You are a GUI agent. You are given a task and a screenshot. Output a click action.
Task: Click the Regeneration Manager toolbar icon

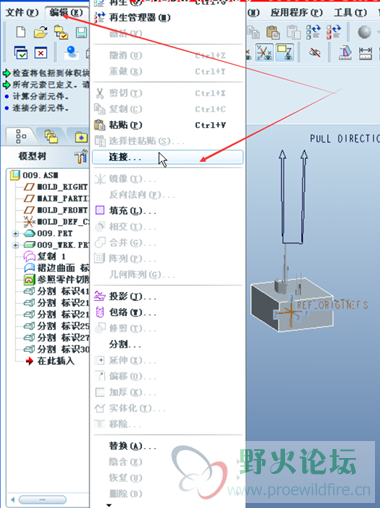(334, 32)
